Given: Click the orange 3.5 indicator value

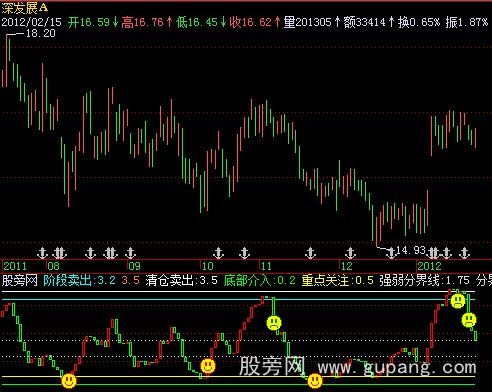Looking at the screenshot, I should [x=130, y=280].
